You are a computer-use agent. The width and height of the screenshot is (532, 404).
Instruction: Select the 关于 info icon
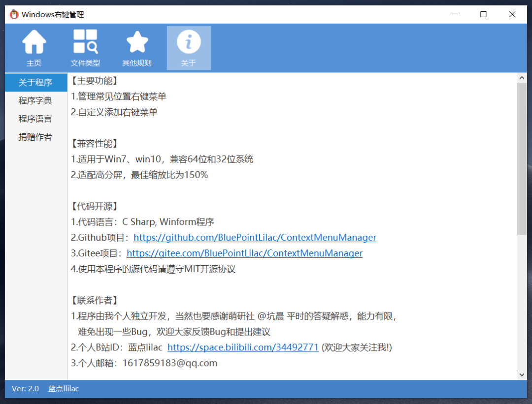point(189,48)
